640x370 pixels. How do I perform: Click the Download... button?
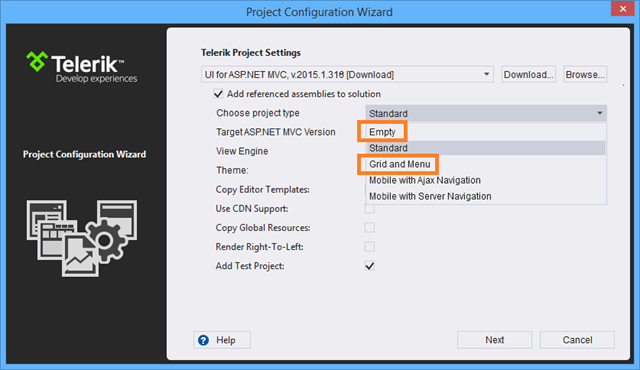529,75
